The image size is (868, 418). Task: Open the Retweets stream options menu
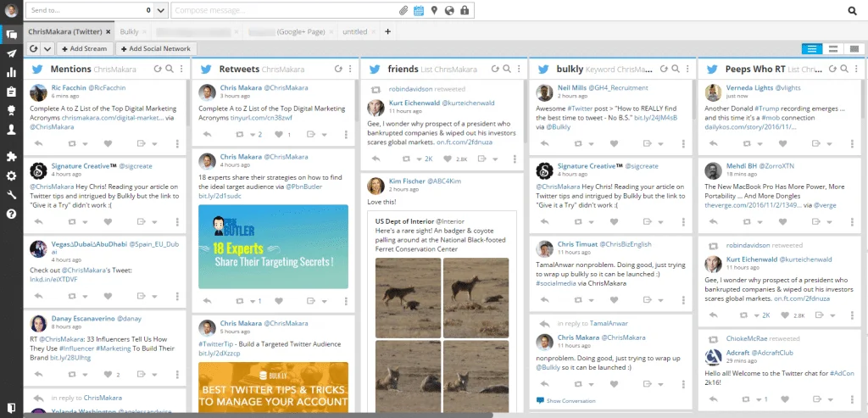350,69
